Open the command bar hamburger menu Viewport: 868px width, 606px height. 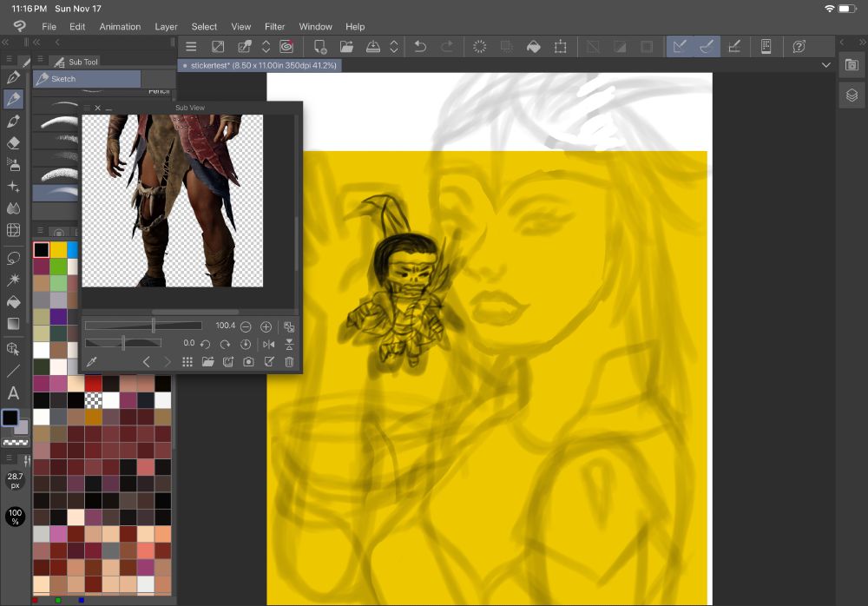click(191, 47)
